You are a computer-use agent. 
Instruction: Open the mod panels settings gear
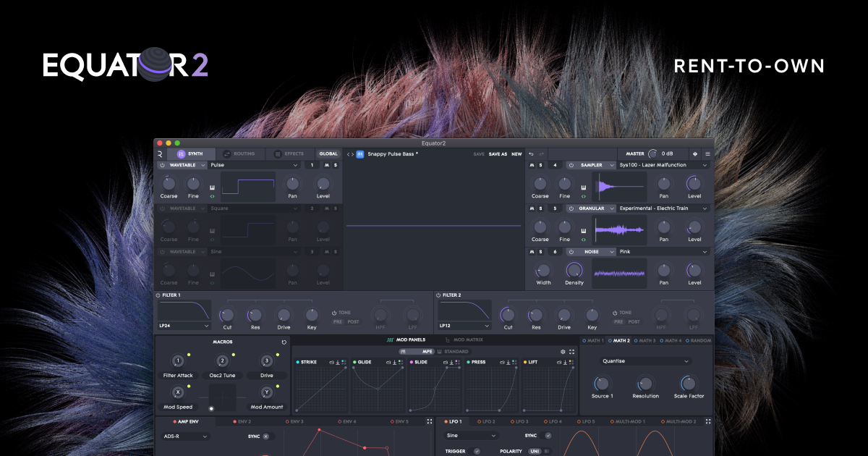563,352
